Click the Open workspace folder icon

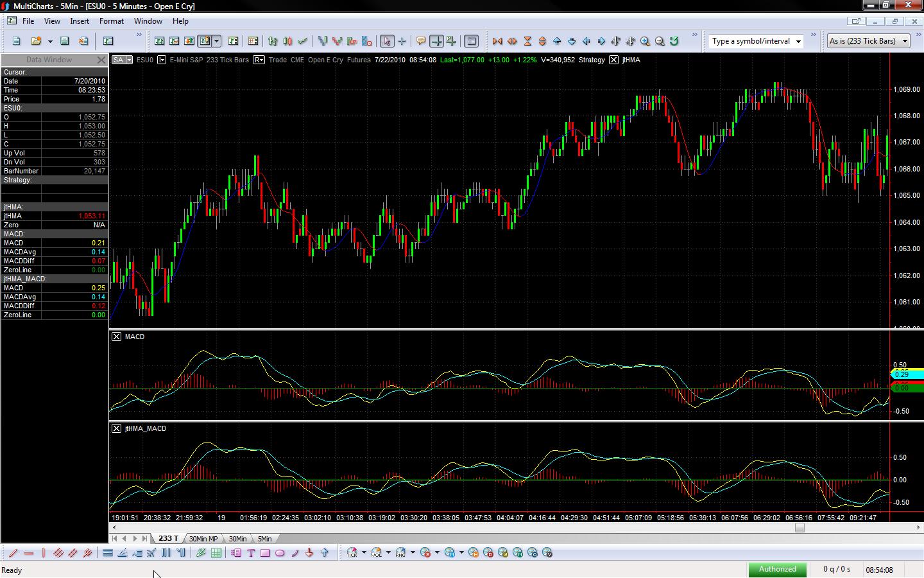pos(36,41)
